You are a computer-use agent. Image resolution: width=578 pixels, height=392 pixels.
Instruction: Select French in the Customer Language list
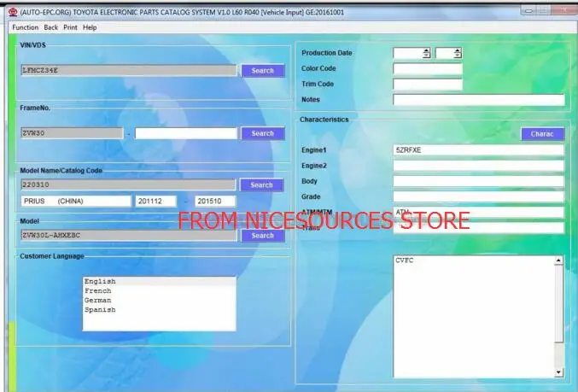pos(160,290)
